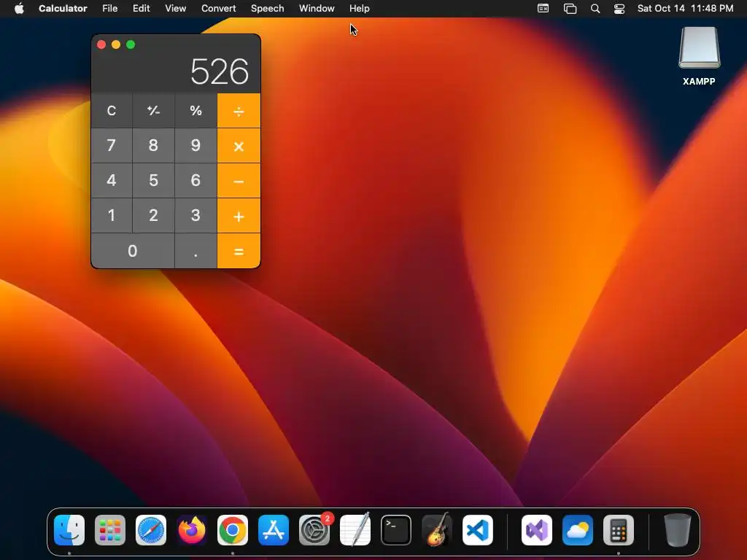Select the 526 display value
The image size is (747, 560).
(220, 71)
